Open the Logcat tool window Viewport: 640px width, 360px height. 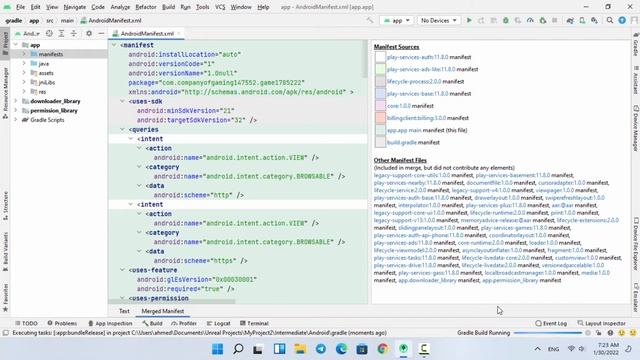218,323
